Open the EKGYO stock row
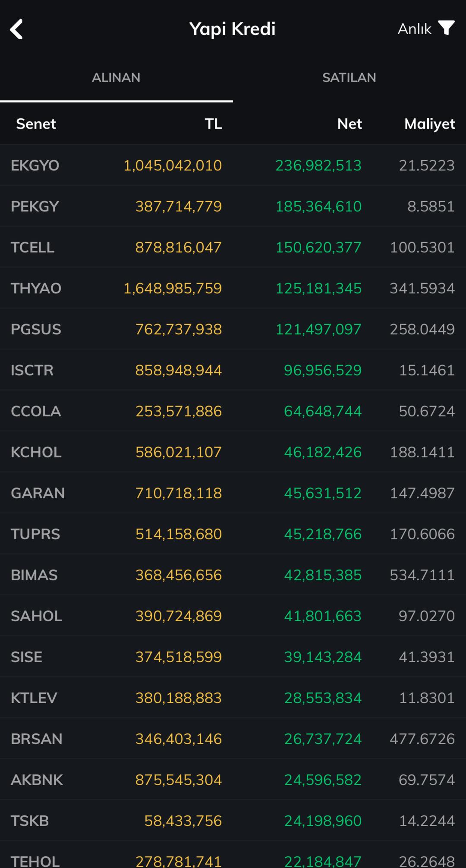466x868 pixels. pyautogui.click(x=233, y=165)
